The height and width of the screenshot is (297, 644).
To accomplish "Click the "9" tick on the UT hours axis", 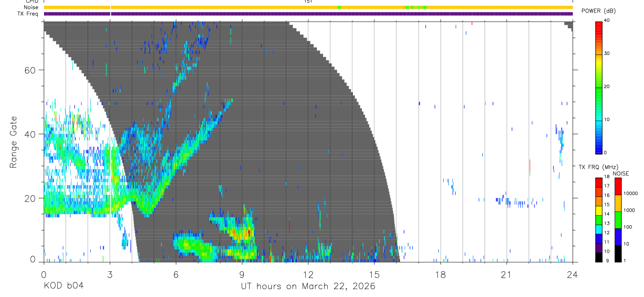I will pos(242,274).
